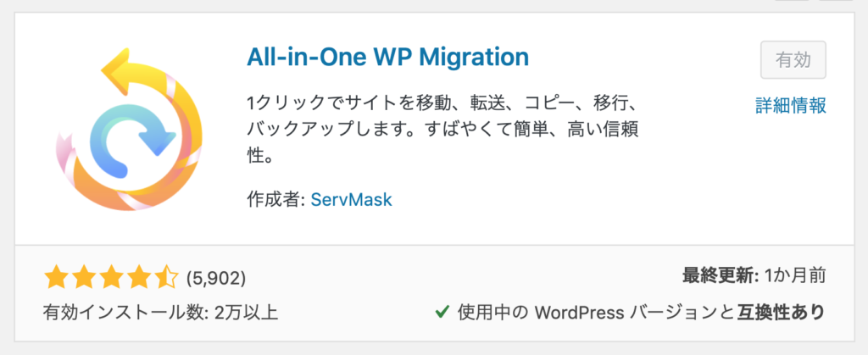Open the 詳細情報 details link
868x355 pixels.
point(791,105)
